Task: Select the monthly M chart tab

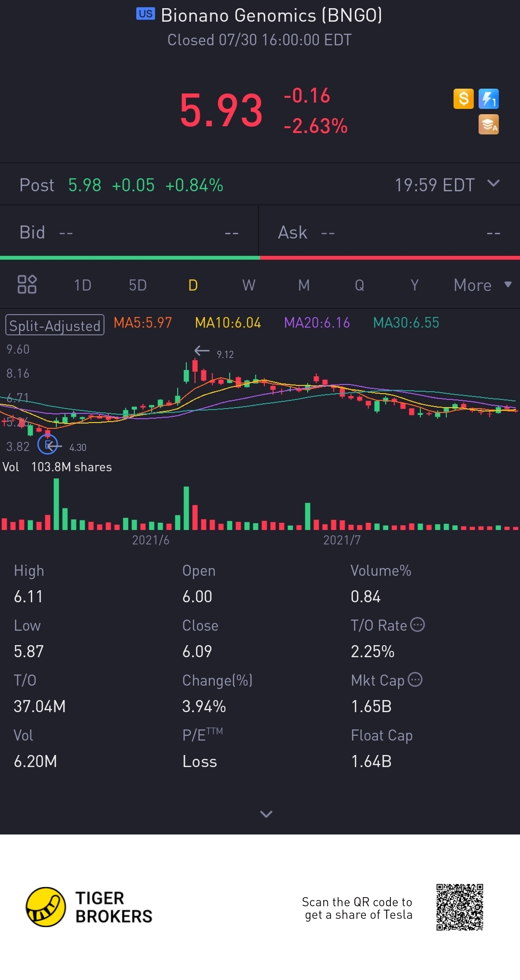Action: click(x=304, y=285)
